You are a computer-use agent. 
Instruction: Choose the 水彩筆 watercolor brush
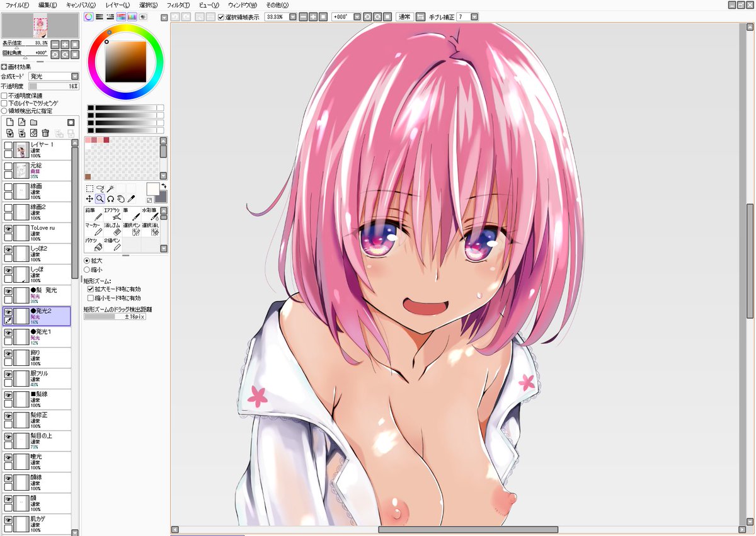click(x=150, y=214)
